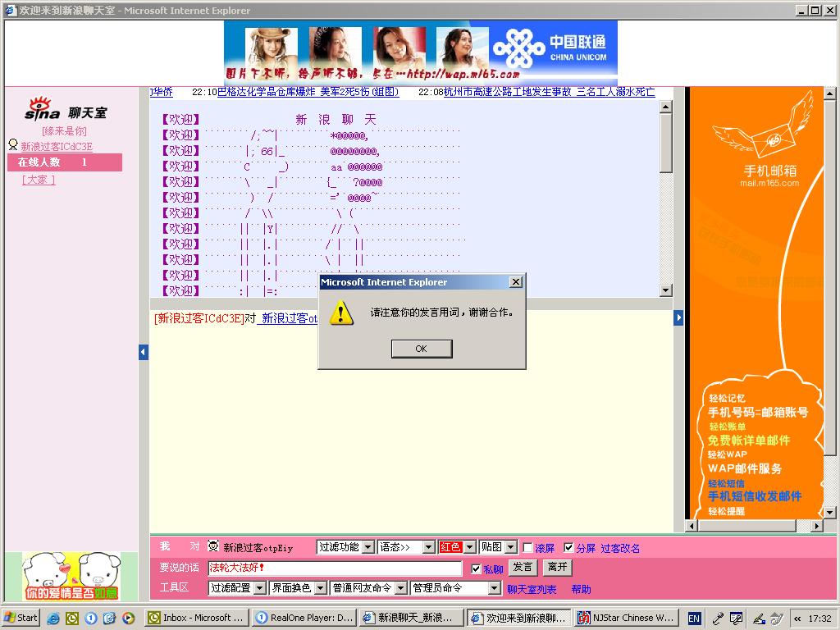Image resolution: width=840 pixels, height=630 pixels.
Task: Switch to RealOne Player taskbar window
Action: tap(304, 618)
